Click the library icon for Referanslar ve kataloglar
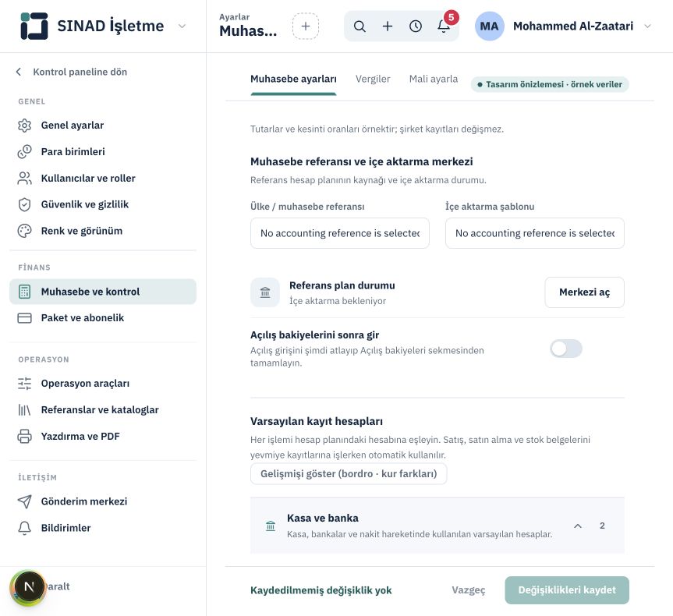The width and height of the screenshot is (673, 616). [24, 410]
